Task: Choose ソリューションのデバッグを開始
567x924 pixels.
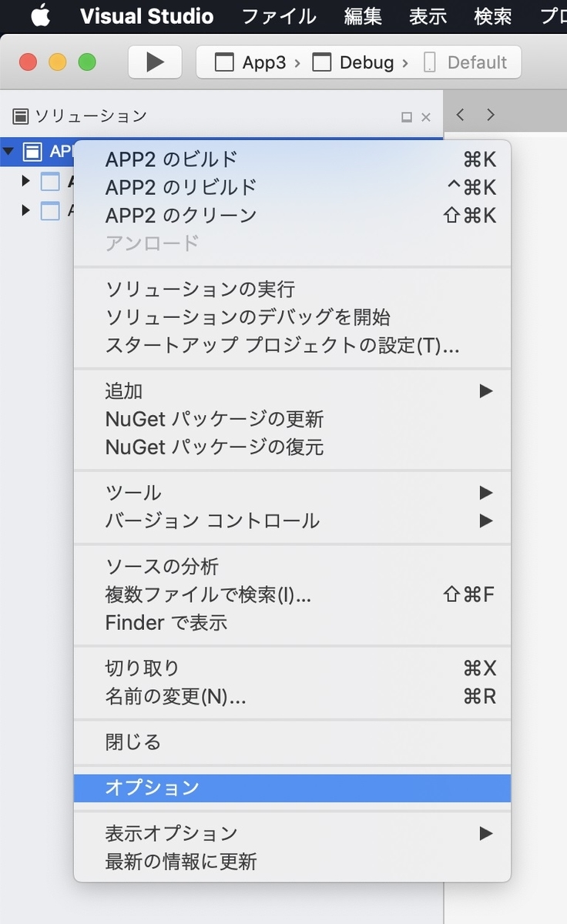Action: (x=292, y=317)
